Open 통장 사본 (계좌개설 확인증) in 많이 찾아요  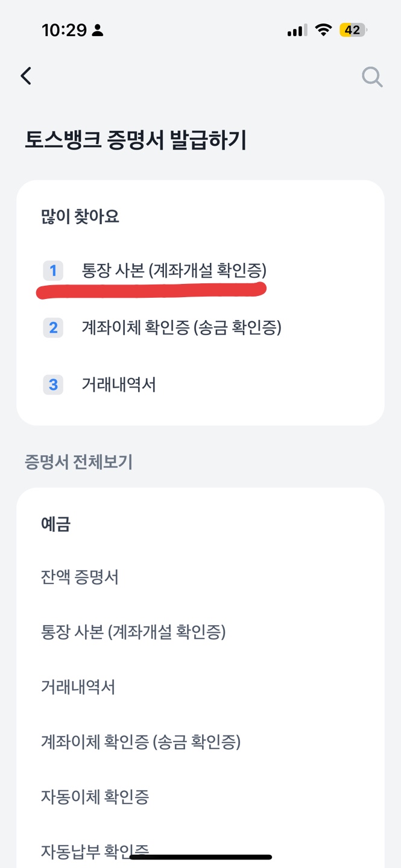(x=174, y=271)
